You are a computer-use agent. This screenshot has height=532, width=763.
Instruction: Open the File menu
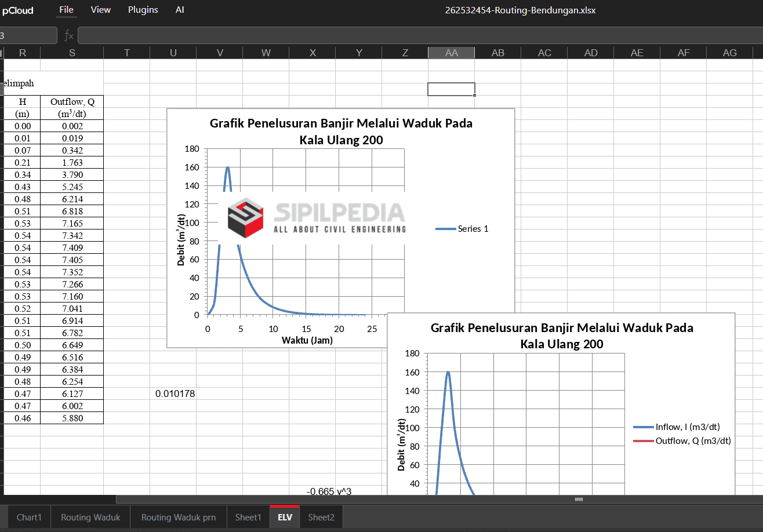point(67,10)
